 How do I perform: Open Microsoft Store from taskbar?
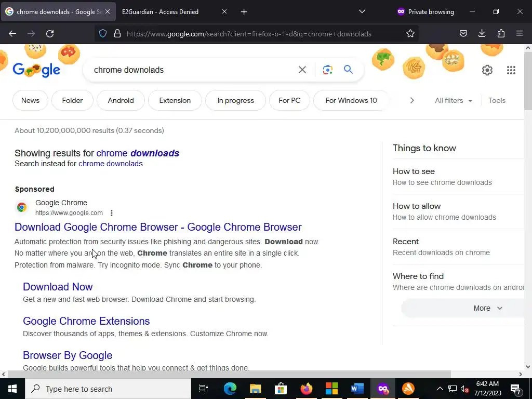coord(281,389)
